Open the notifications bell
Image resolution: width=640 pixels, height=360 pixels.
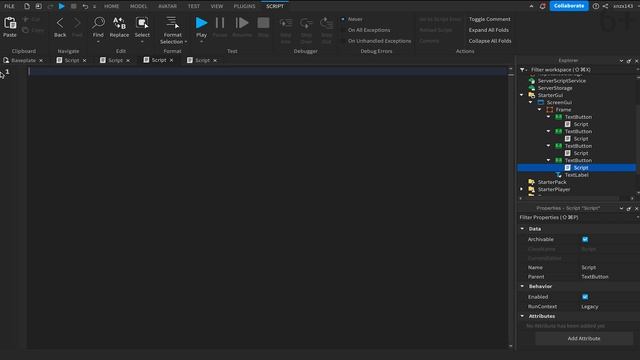point(542,6)
